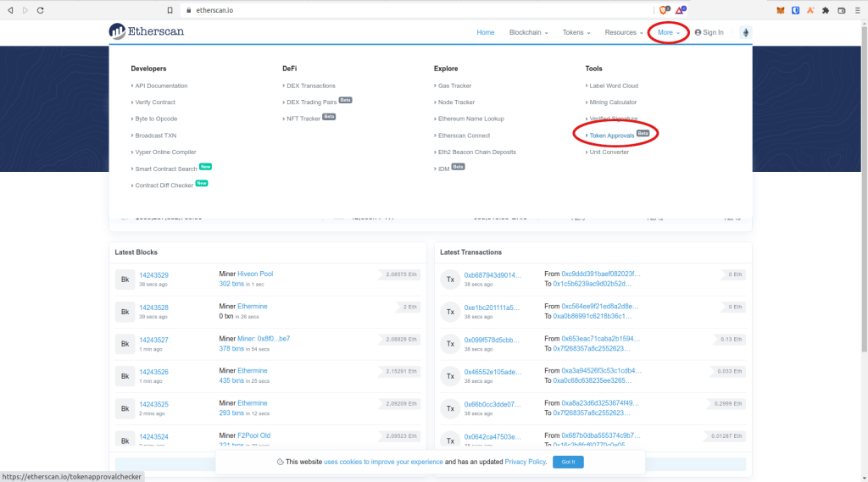Image resolution: width=868 pixels, height=482 pixels.
Task: Open Byte to Opcode tool
Action: pos(156,119)
